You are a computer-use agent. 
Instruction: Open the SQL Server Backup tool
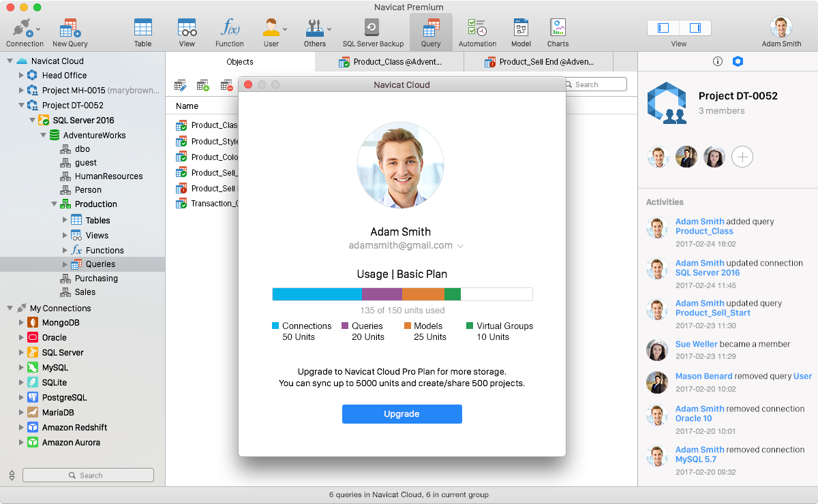(372, 32)
